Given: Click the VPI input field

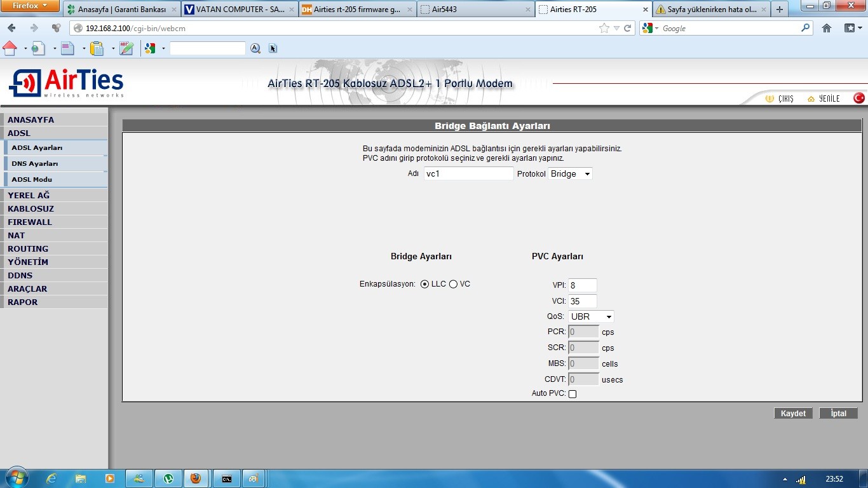Looking at the screenshot, I should tap(583, 285).
